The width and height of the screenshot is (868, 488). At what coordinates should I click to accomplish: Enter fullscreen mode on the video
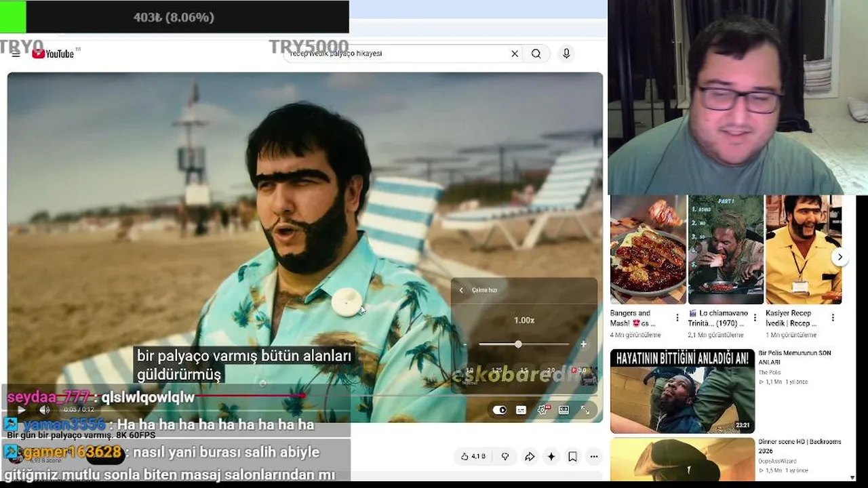585,410
